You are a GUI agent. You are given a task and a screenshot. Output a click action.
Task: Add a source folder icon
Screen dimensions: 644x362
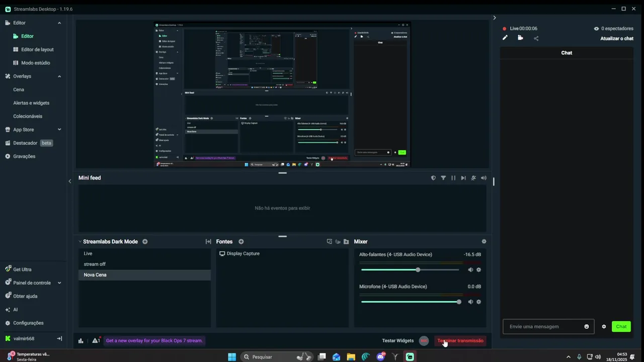pyautogui.click(x=346, y=241)
